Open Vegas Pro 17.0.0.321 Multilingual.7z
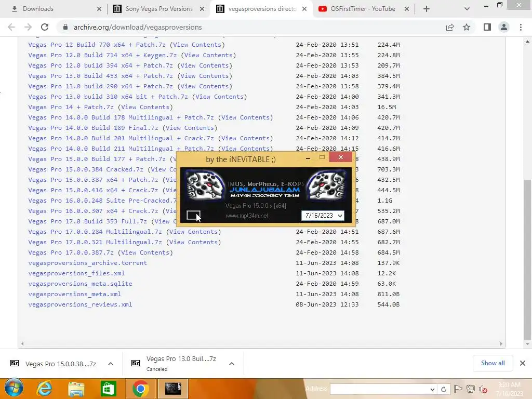The image size is (532, 399). click(95, 242)
